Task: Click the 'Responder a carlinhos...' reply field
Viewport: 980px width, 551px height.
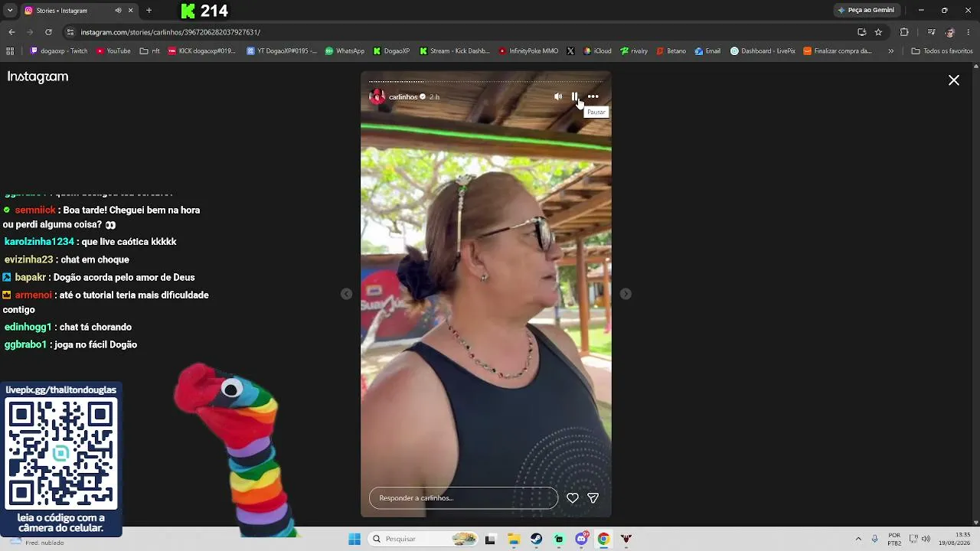Action: tap(463, 498)
